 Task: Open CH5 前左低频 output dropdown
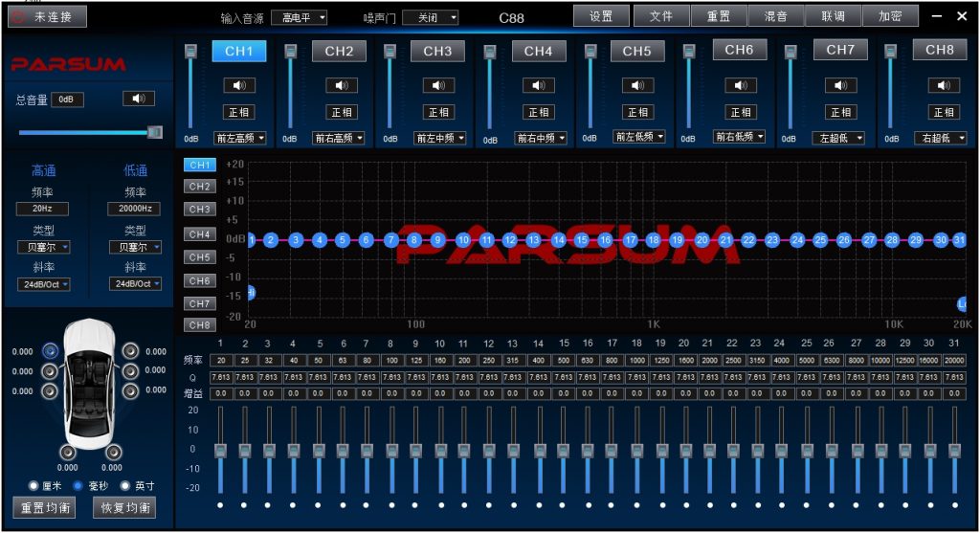point(638,137)
